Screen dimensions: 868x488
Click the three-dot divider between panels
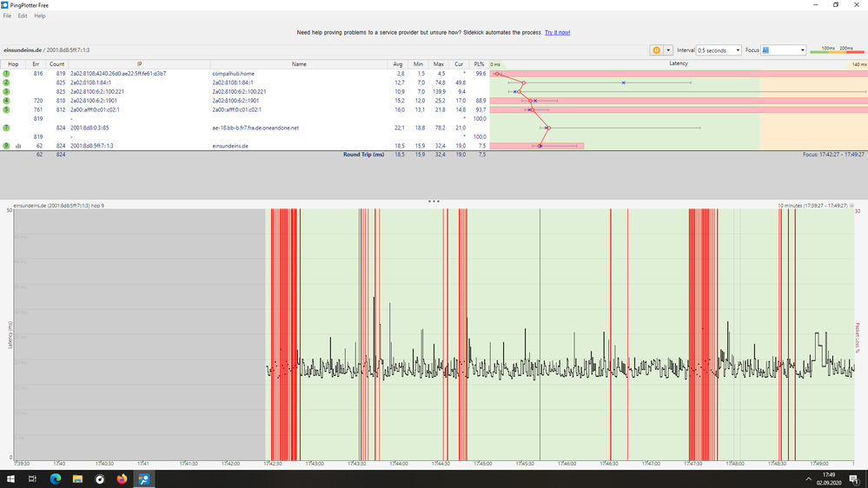(434, 201)
